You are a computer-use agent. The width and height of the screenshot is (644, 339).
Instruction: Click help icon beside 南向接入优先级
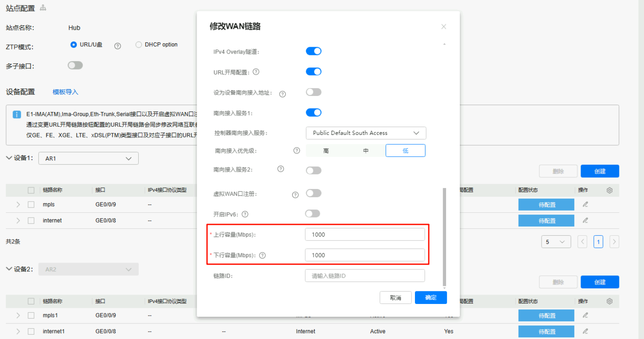296,150
